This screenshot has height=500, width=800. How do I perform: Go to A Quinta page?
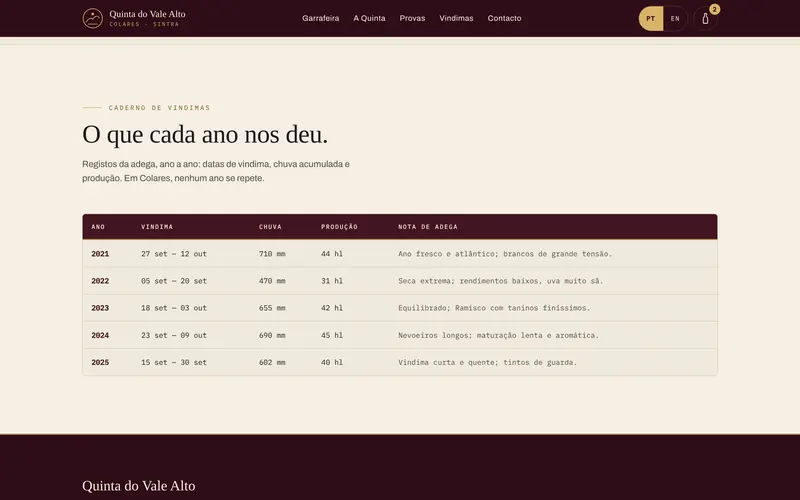[369, 18]
